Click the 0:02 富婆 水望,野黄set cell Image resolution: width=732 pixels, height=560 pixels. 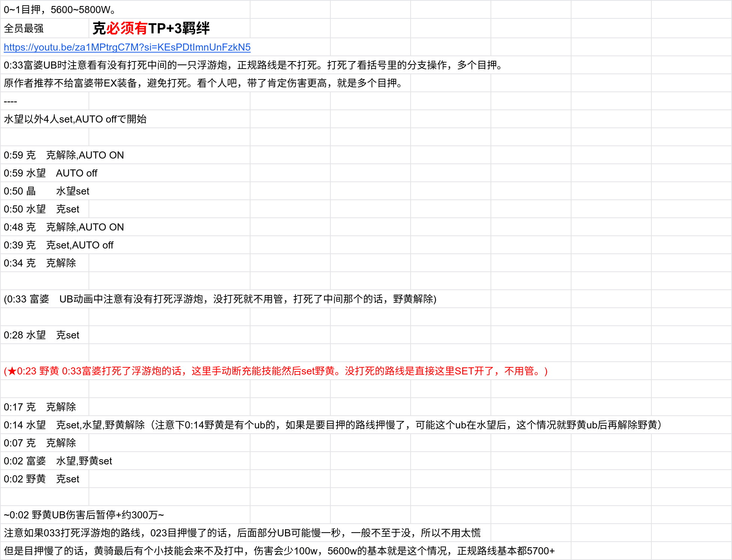[58, 461]
